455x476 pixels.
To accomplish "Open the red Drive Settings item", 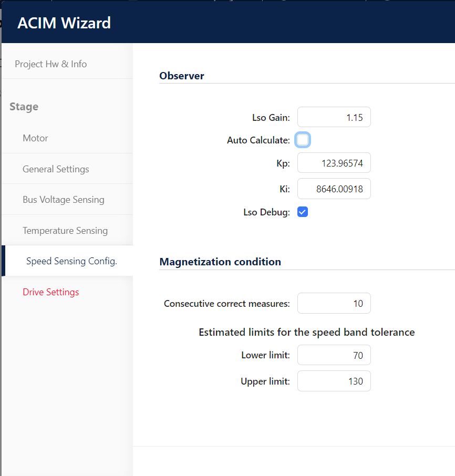I will point(51,292).
